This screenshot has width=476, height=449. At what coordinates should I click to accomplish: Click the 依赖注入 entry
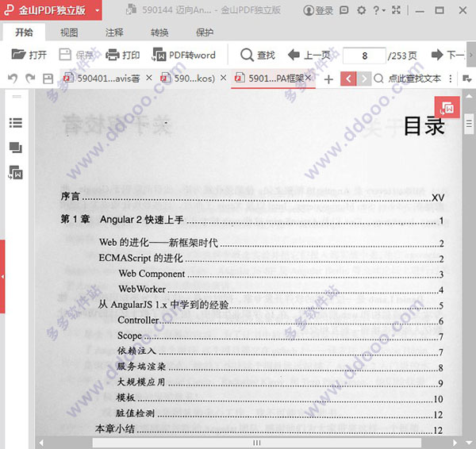[x=281, y=351]
